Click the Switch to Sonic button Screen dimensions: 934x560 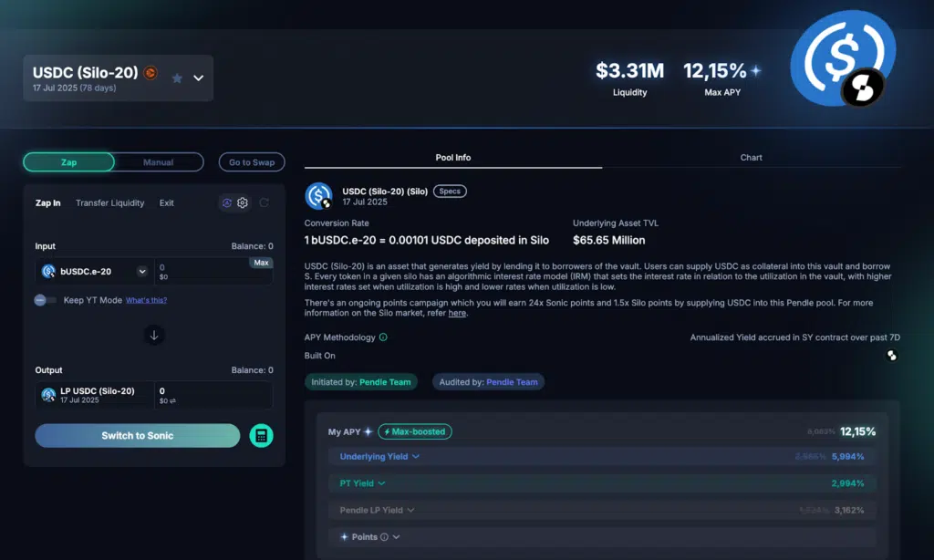(x=137, y=435)
